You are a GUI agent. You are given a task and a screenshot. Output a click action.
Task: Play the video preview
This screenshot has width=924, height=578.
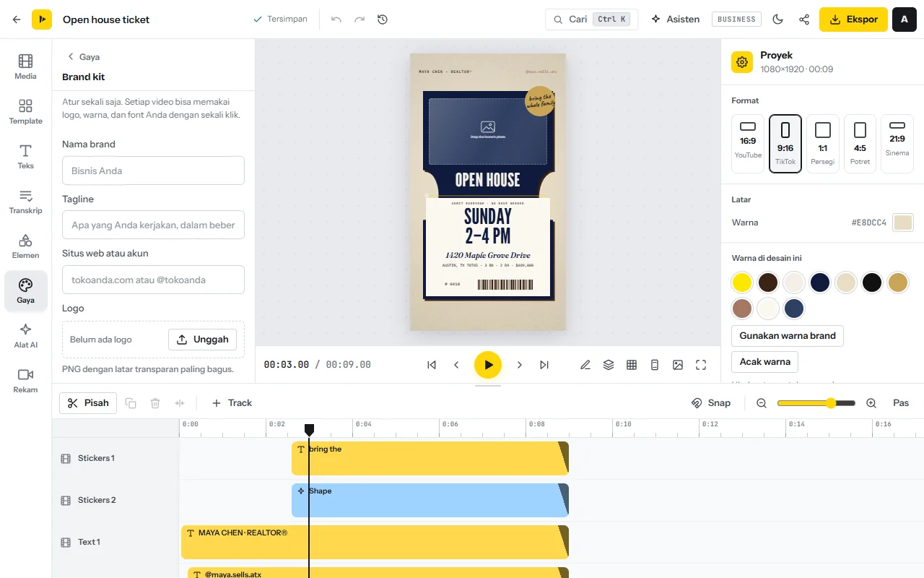[488, 365]
